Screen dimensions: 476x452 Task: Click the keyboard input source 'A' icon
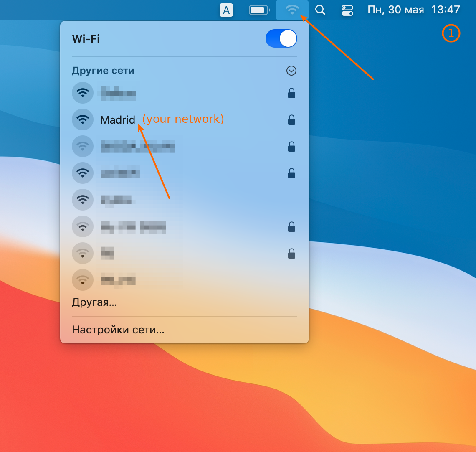(226, 10)
